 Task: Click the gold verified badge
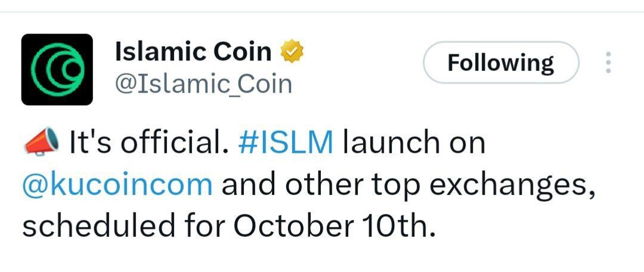(x=293, y=52)
